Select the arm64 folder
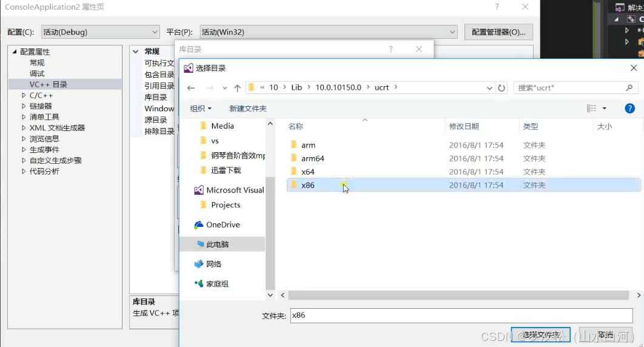Viewport: 644px width, 347px height. click(312, 158)
